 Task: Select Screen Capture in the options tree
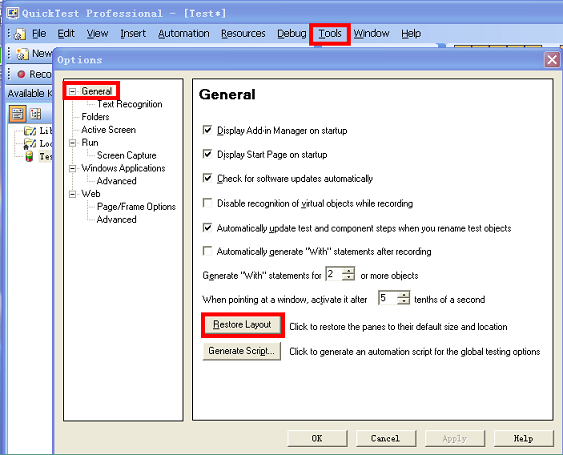(127, 155)
